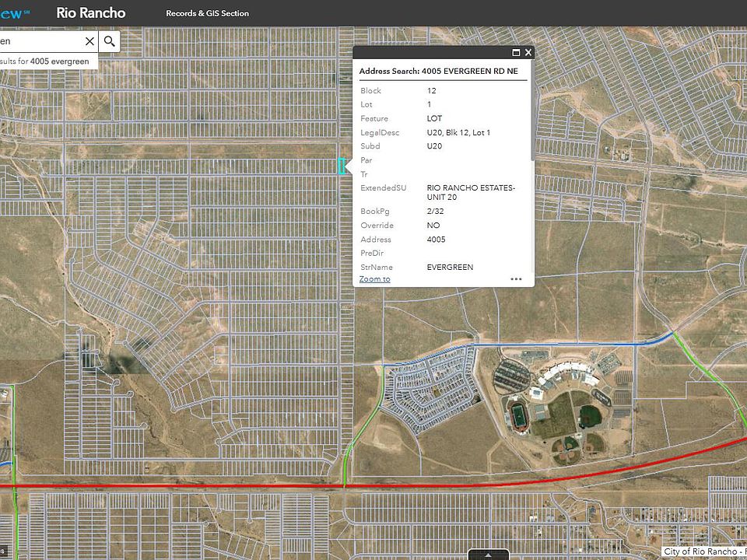Open the popup's three-dot more options menu
The image size is (747, 560).
click(x=516, y=279)
